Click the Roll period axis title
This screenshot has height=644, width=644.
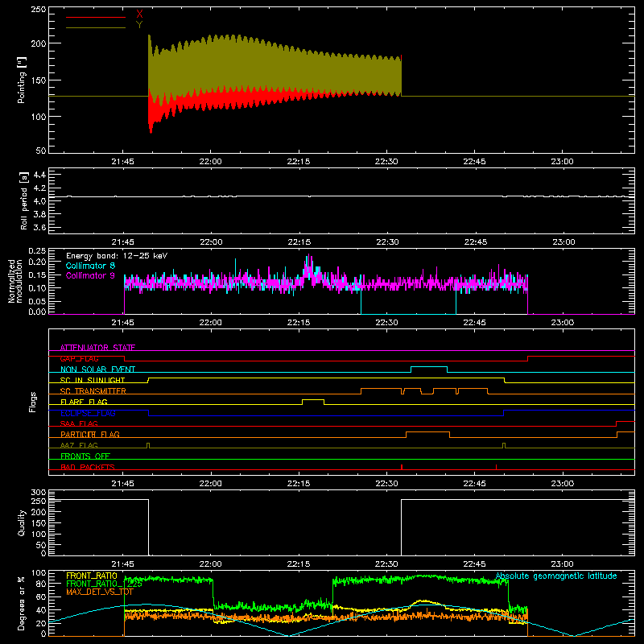[23, 200]
